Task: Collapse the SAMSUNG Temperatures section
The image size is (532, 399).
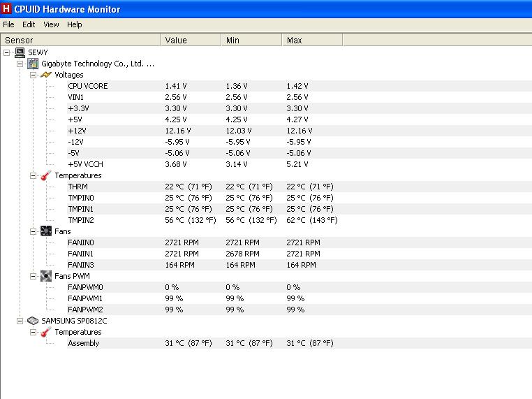Action: (33, 332)
